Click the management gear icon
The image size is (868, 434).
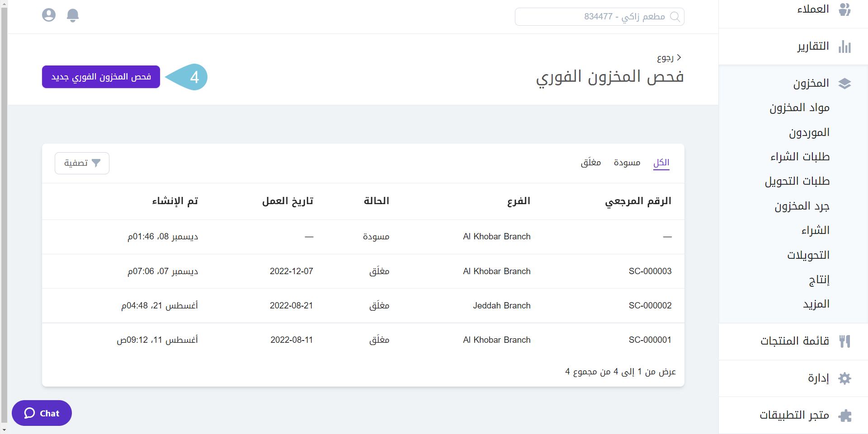(x=844, y=378)
